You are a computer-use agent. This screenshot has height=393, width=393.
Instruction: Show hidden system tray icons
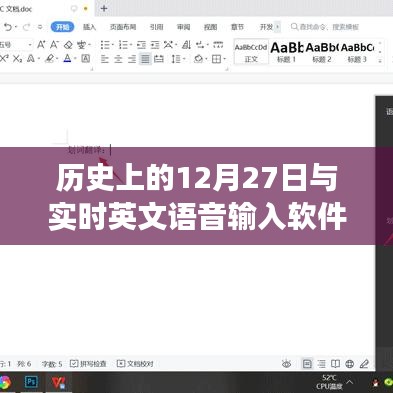(350, 382)
